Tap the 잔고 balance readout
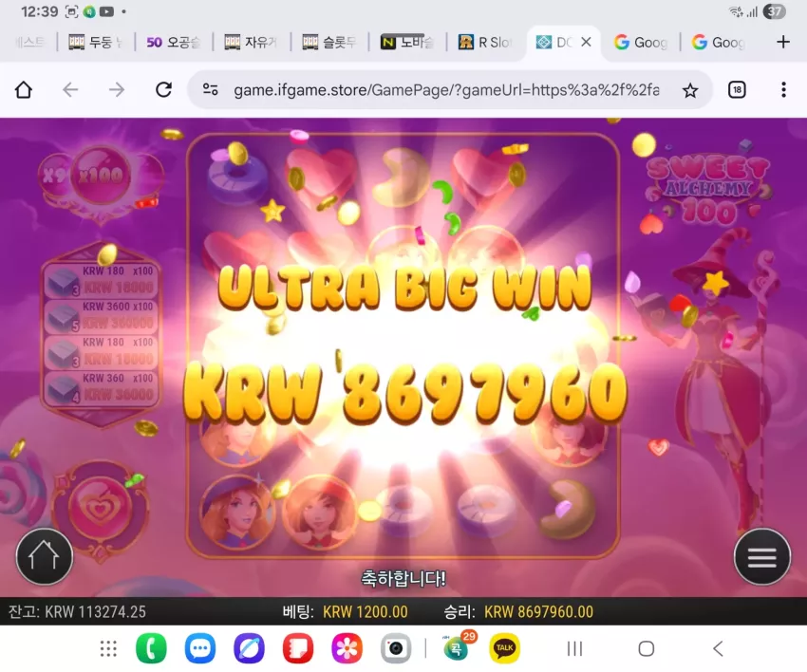Screen dimensions: 807x672 point(77,612)
